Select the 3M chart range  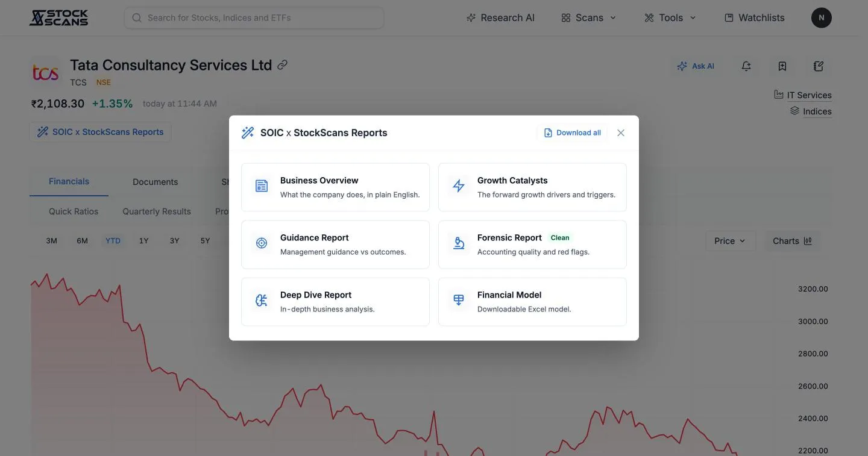(52, 241)
